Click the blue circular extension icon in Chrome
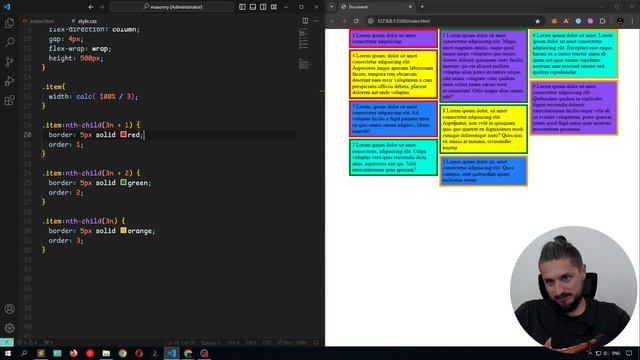 pyautogui.click(x=578, y=21)
